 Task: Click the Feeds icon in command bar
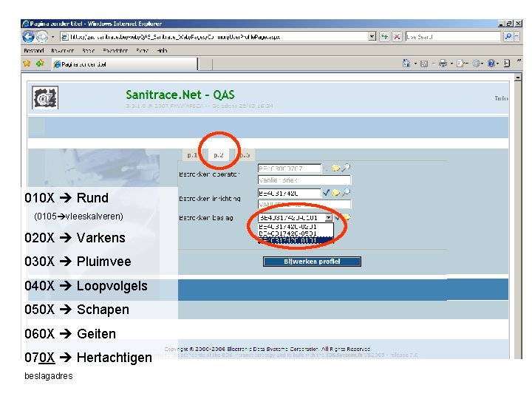[424, 64]
